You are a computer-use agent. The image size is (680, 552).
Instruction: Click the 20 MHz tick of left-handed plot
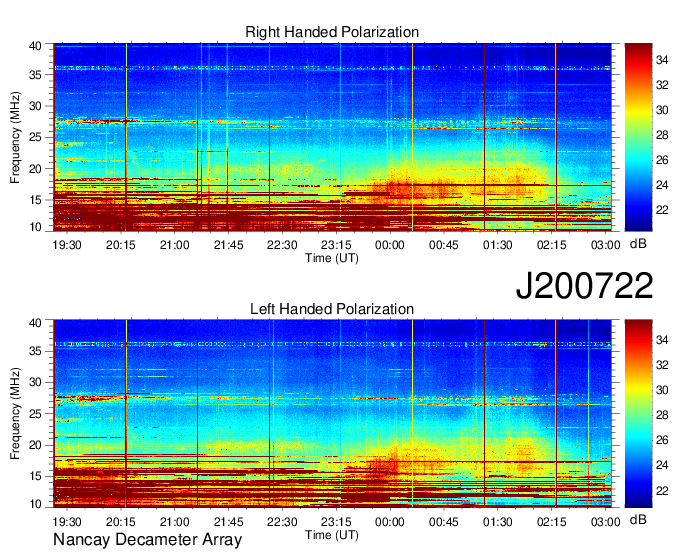coord(35,445)
